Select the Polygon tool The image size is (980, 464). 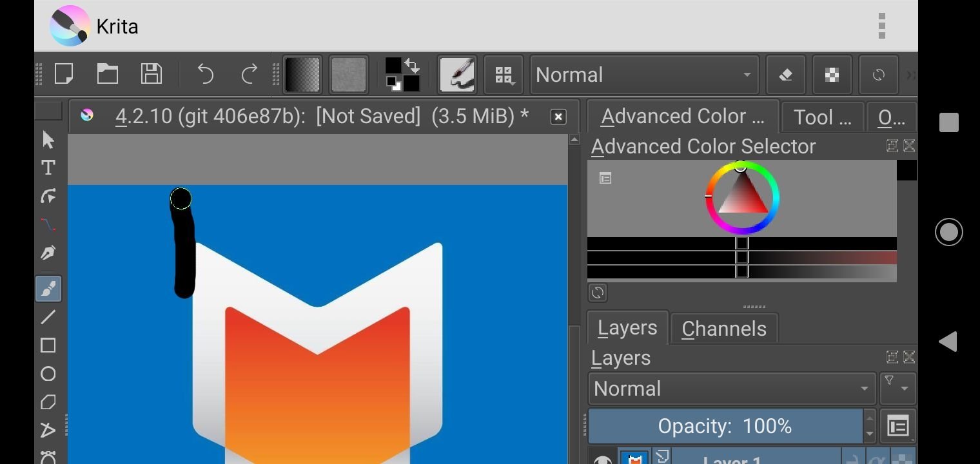pos(48,402)
